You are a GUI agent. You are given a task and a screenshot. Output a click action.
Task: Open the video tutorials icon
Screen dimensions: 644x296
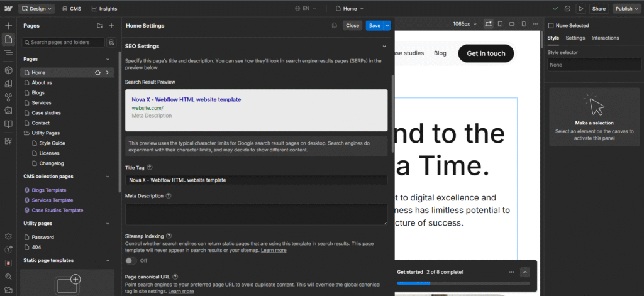9,290
